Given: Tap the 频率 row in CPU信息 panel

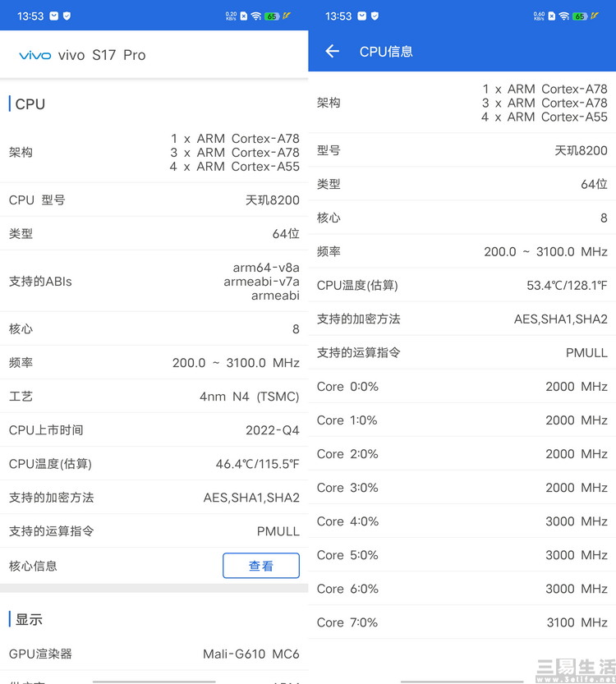Looking at the screenshot, I should [462, 251].
